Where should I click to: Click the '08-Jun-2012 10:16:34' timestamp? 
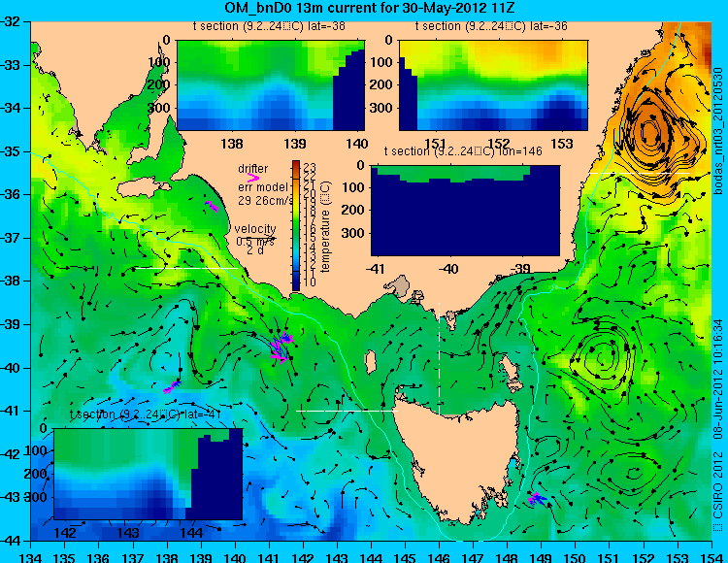coord(718,381)
